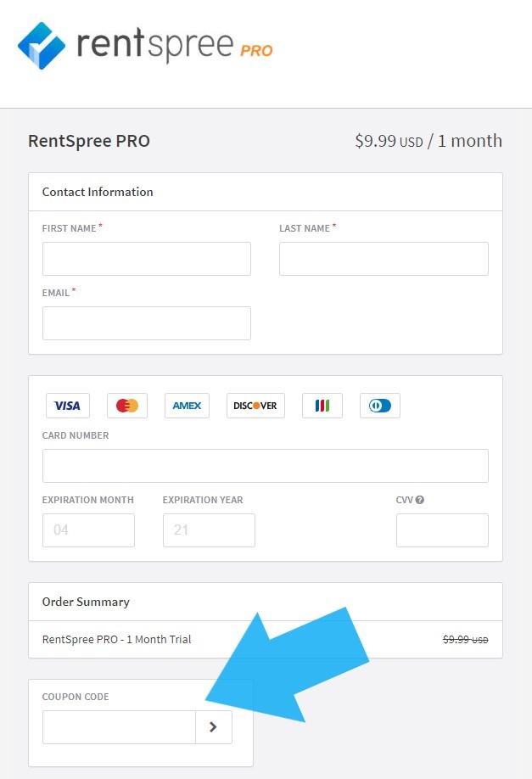Click the crossed-out $9.99 USD price
The height and width of the screenshot is (779, 532).
point(464,639)
